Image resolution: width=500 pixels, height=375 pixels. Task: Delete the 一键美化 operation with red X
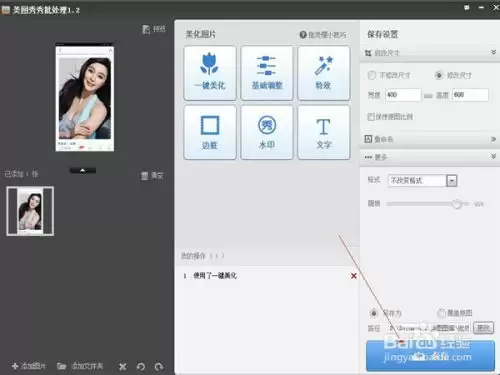[354, 276]
